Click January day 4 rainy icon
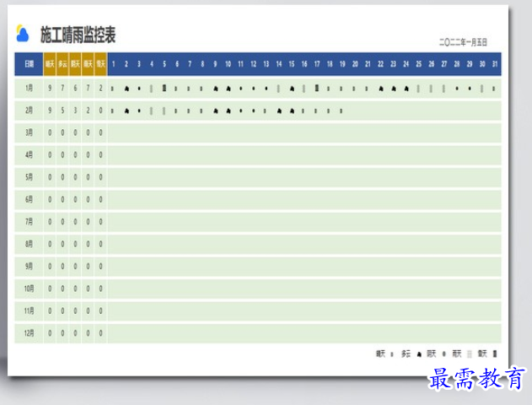Viewport: 532px width, 405px height. coord(151,89)
